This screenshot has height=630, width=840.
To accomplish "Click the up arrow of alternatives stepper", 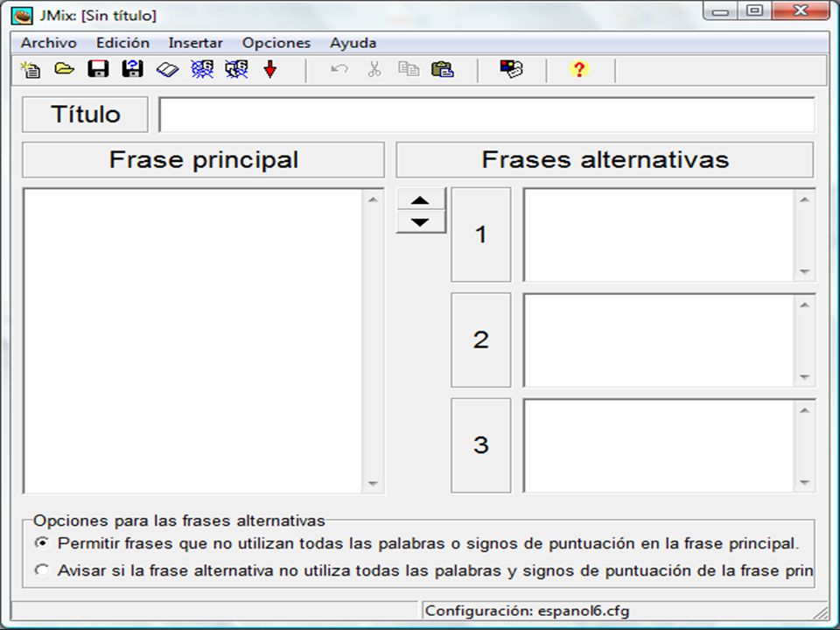I will pos(421,199).
